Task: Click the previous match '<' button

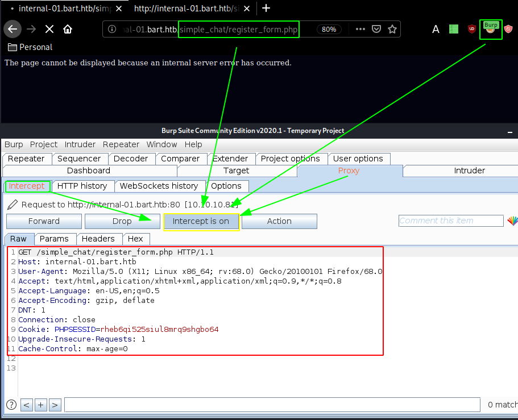Action: tap(27, 405)
